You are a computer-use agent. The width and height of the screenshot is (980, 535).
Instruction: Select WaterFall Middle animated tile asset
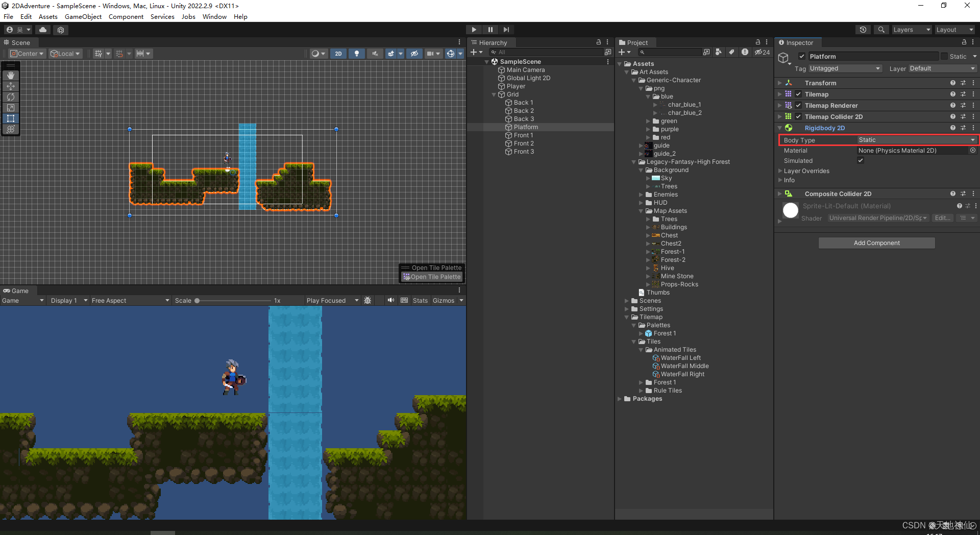coord(684,366)
